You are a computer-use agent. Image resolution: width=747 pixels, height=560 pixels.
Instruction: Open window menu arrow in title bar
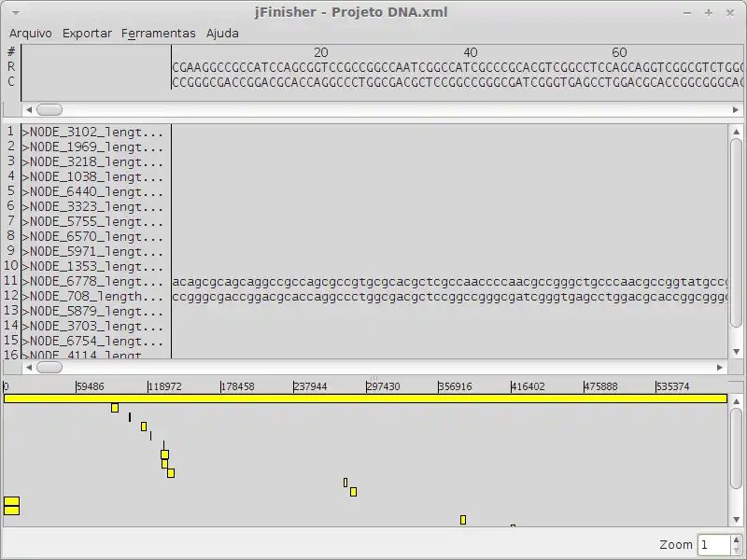[16, 13]
